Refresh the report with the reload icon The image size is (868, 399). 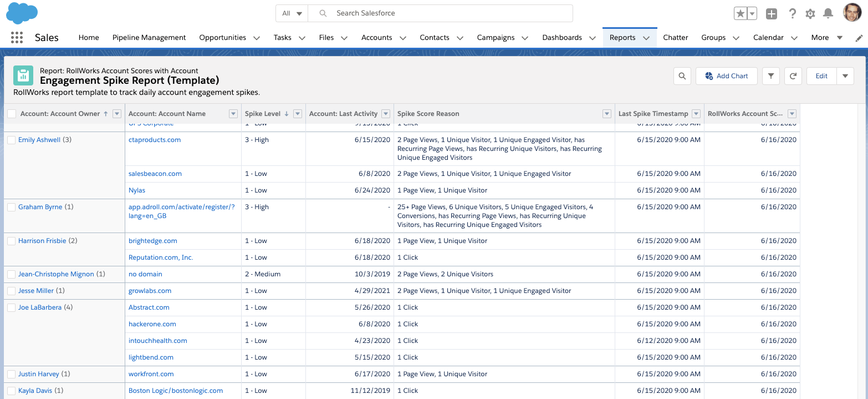click(793, 76)
